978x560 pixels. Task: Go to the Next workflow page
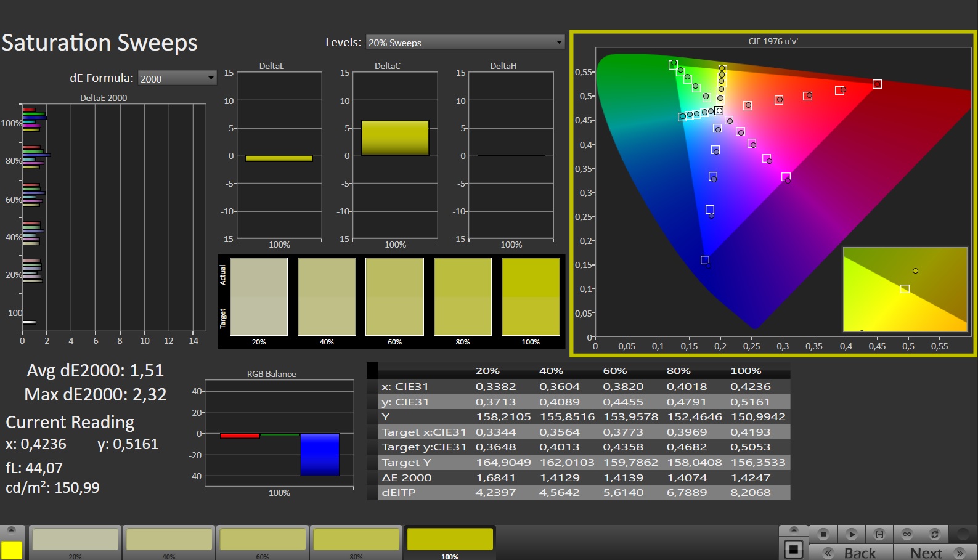coord(935,553)
